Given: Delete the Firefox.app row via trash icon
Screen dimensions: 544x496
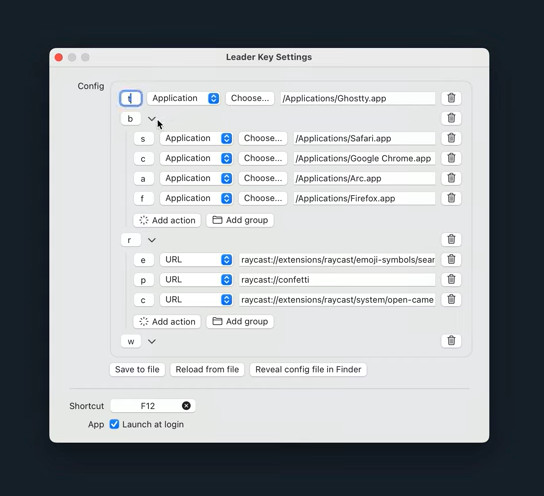Looking at the screenshot, I should pyautogui.click(x=451, y=198).
